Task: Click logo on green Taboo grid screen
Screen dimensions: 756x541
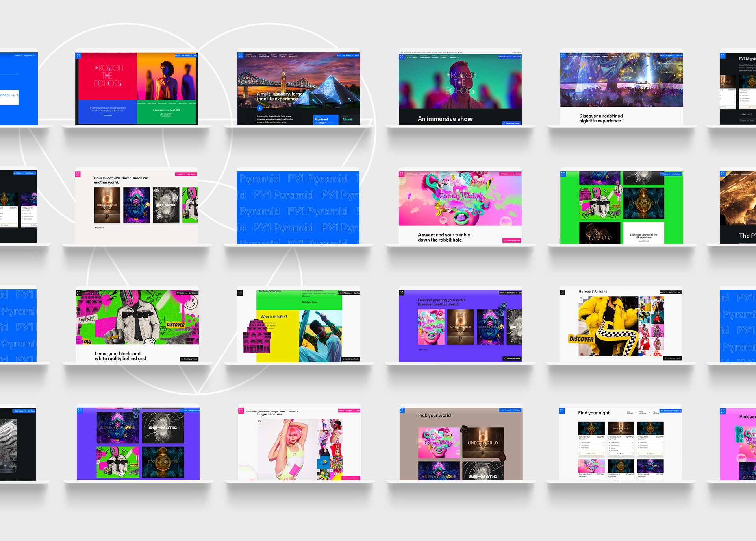Action: coord(563,174)
